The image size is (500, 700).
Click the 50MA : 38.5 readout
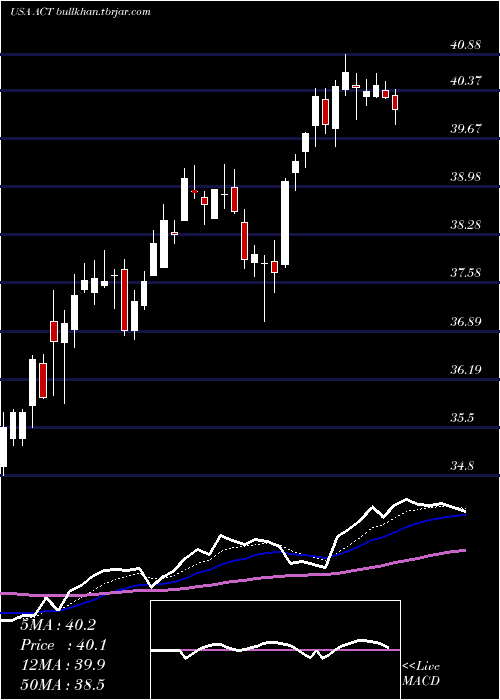click(62, 684)
